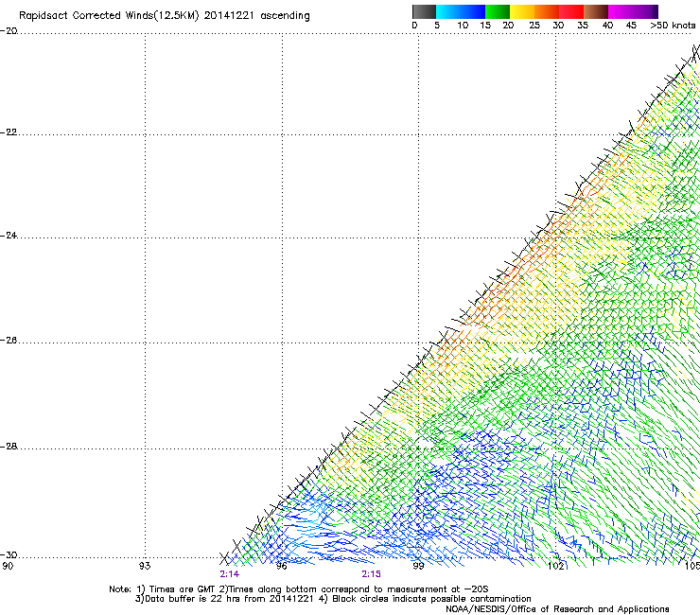Click the date '20141221' in title
Image resolution: width=700 pixels, height=615 pixels.
tap(229, 16)
